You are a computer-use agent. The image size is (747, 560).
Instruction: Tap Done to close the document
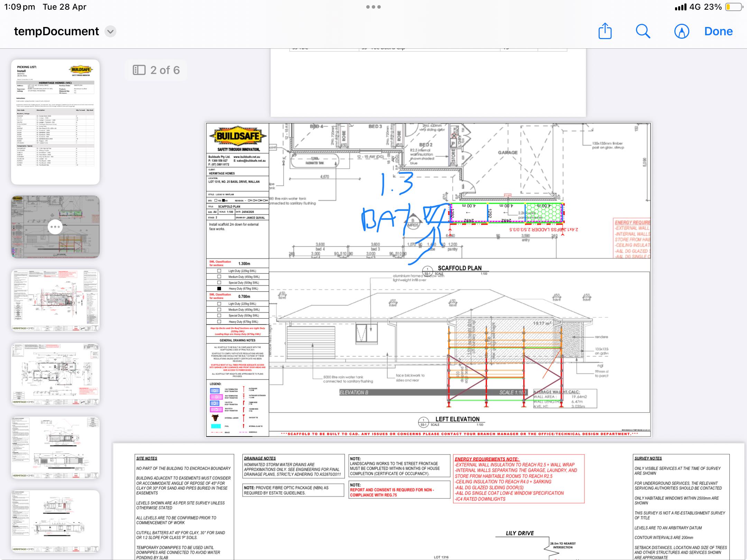(718, 31)
